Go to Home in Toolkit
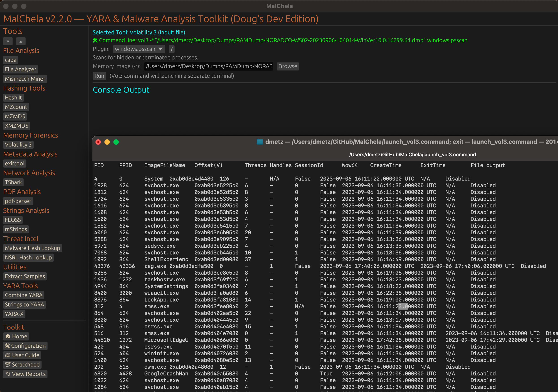Screen dimensions: 558x392 16,337
